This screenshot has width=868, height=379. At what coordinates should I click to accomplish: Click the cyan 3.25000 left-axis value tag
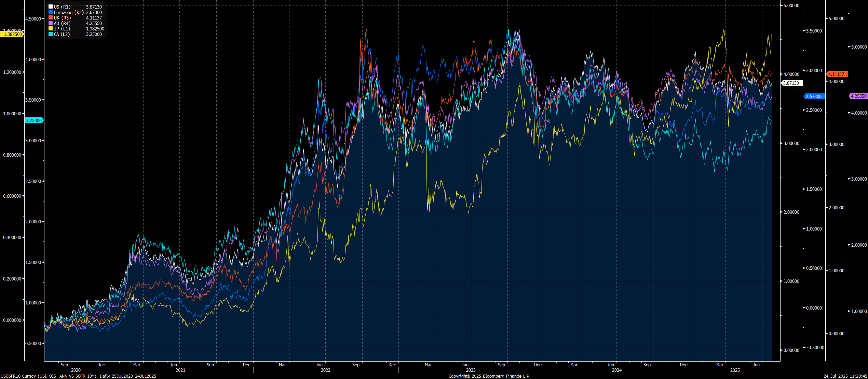click(34, 120)
